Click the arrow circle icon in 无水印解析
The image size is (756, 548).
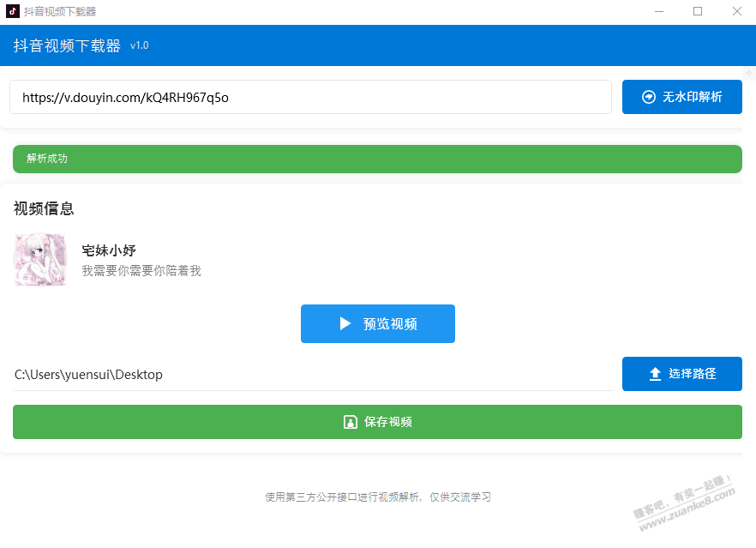click(x=649, y=97)
